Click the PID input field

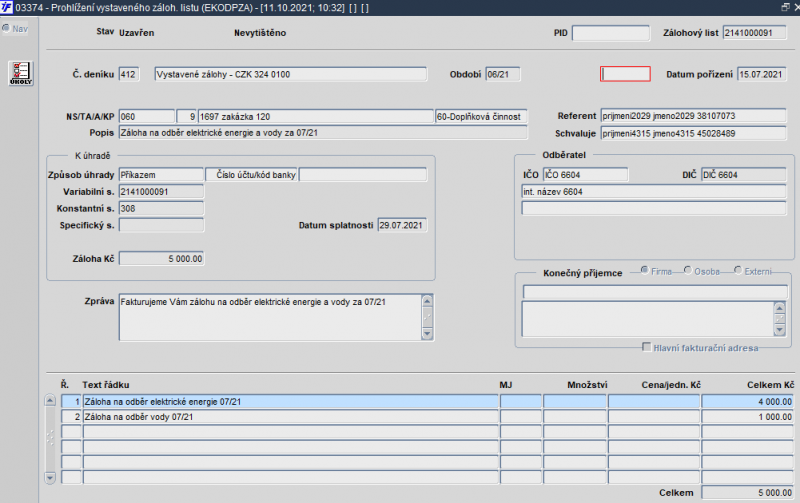[x=611, y=33]
